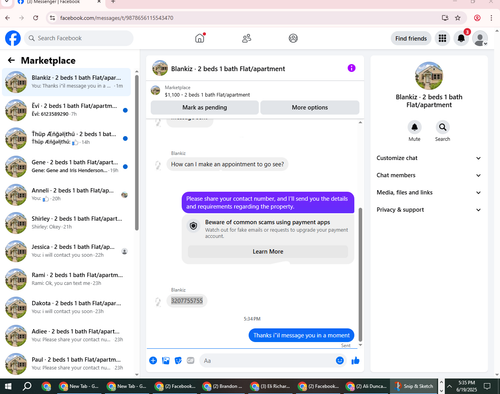Open Snip & Sketch from taskbar

point(413,386)
